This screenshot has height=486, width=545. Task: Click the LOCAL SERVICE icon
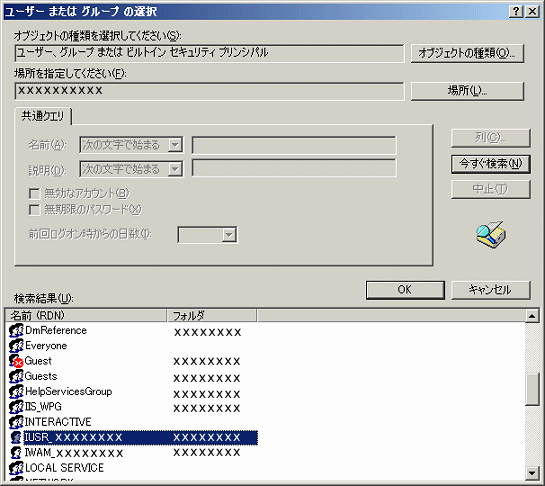(16, 468)
